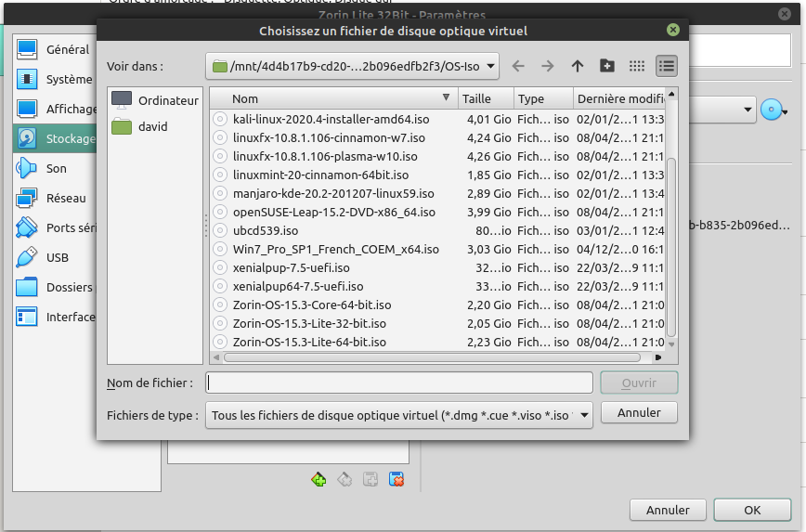Click the add storage attachment icon
806x532 pixels.
pos(319,479)
